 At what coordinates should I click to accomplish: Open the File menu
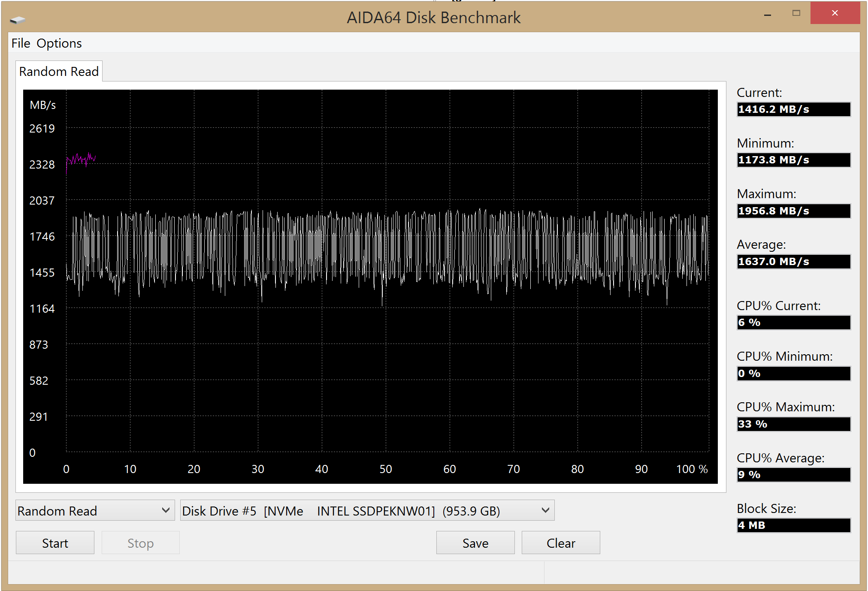pos(21,43)
